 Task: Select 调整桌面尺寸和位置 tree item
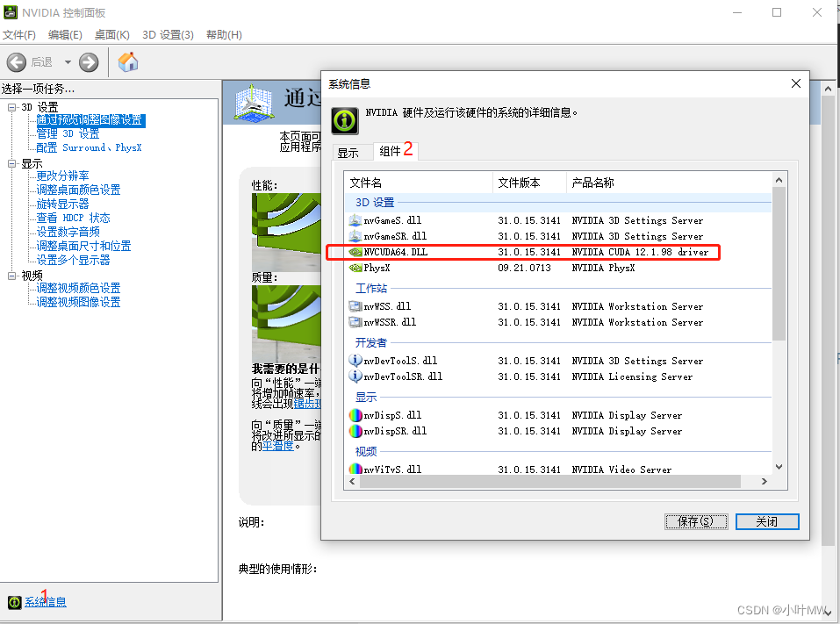[x=83, y=246]
